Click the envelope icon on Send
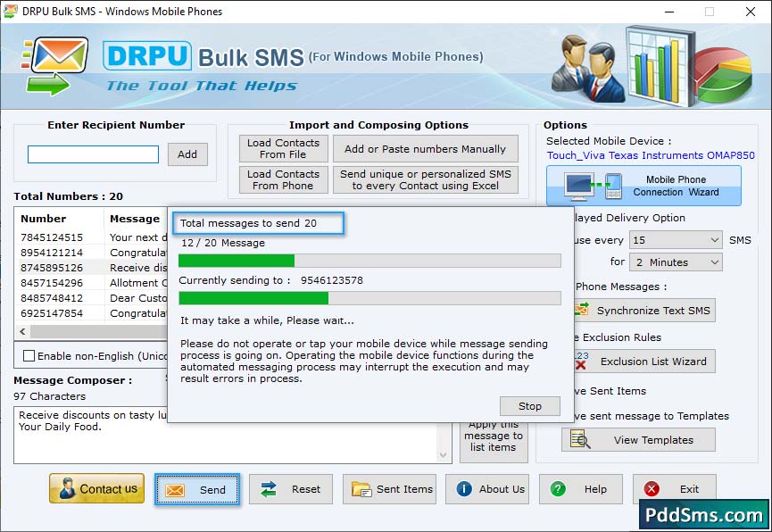 175,490
